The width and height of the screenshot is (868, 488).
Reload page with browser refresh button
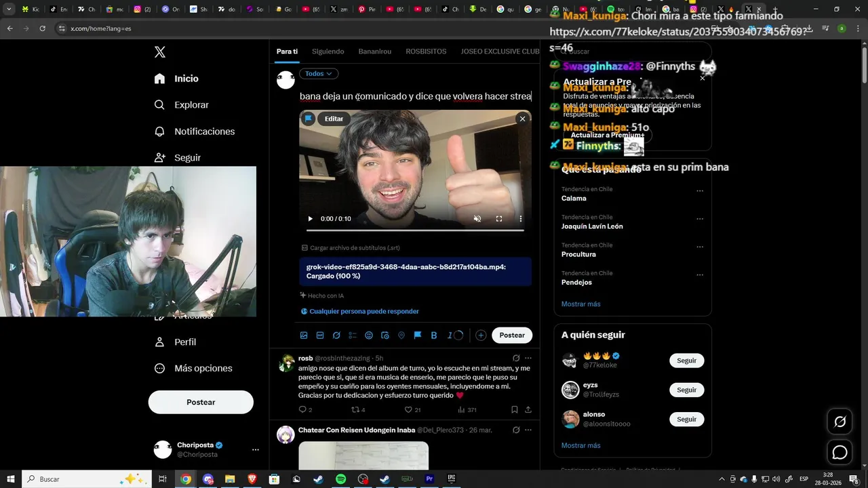point(43,28)
